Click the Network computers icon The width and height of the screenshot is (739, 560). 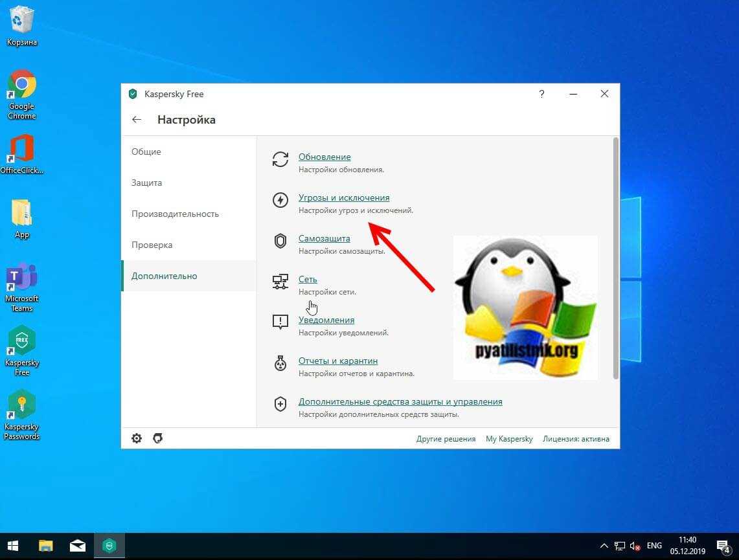point(280,282)
